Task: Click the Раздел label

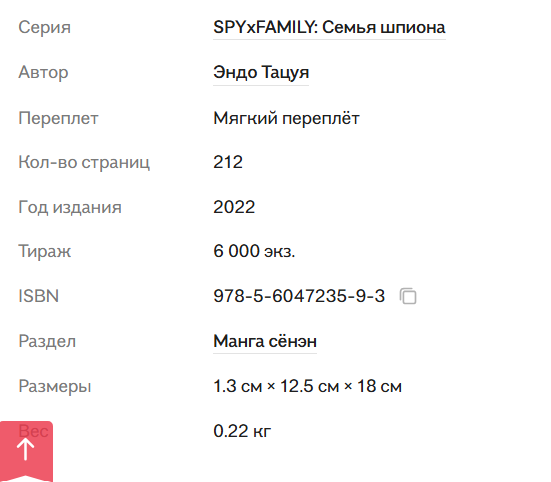Action: click(47, 341)
